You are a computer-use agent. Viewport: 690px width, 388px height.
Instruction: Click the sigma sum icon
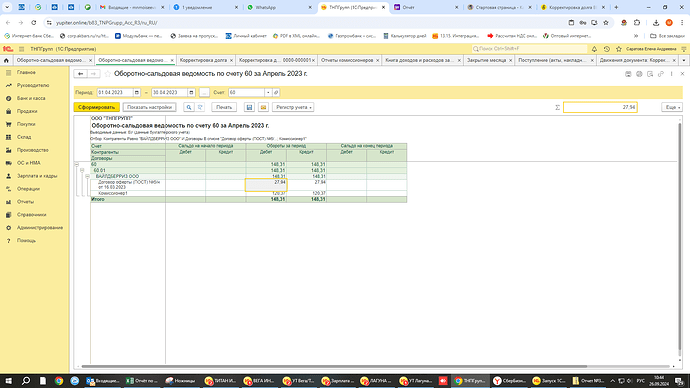point(558,107)
